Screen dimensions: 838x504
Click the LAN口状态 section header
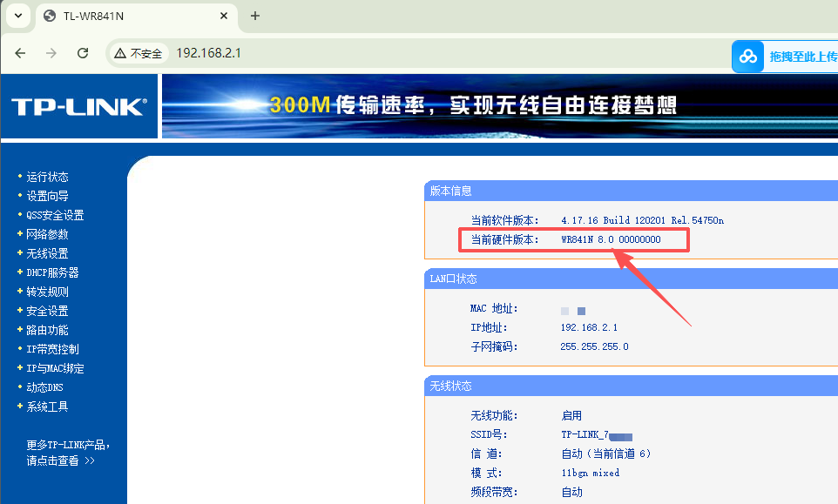[453, 279]
